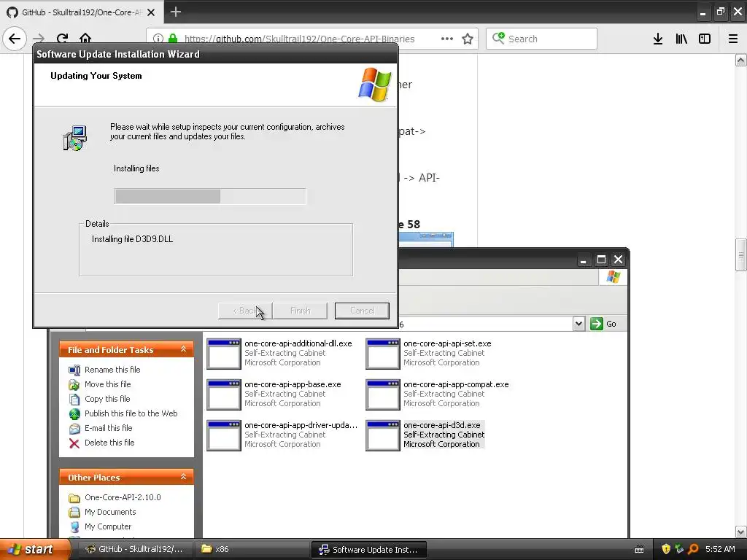Viewport: 747px width, 560px height.
Task: Click E-mail this file
Action: click(109, 428)
